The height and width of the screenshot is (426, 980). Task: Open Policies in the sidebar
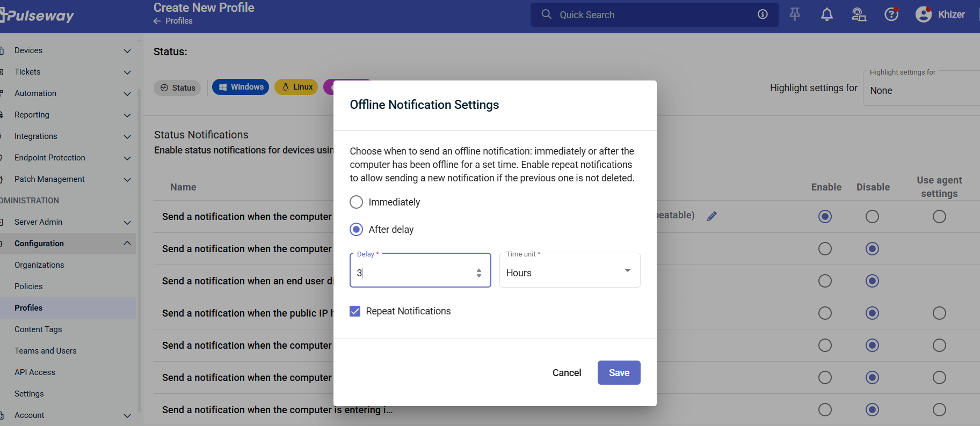tap(28, 287)
